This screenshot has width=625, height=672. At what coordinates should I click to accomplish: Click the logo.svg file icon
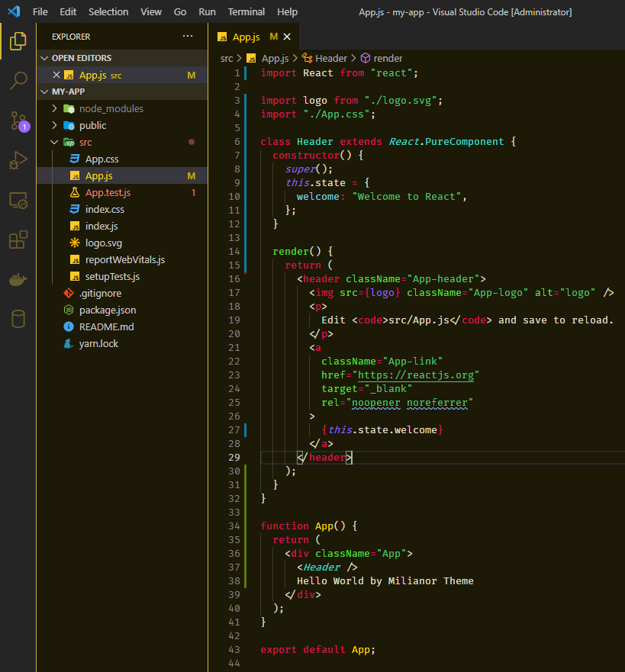75,243
